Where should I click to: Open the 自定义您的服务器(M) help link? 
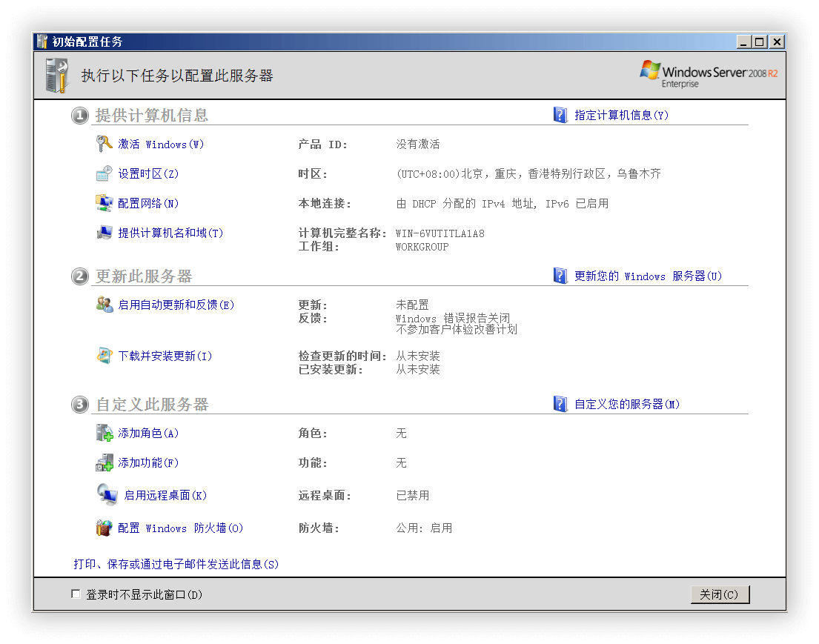627,405
